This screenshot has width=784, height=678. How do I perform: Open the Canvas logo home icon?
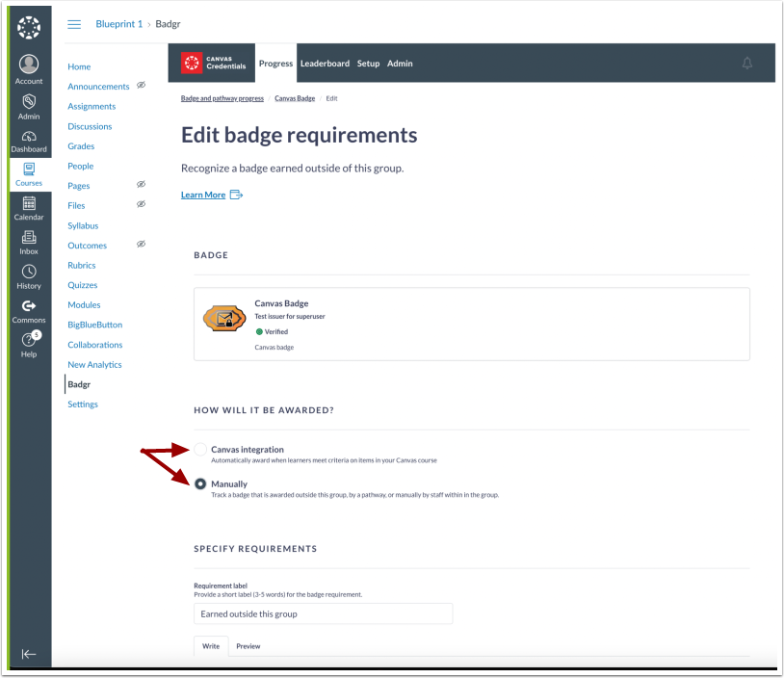tap(29, 28)
